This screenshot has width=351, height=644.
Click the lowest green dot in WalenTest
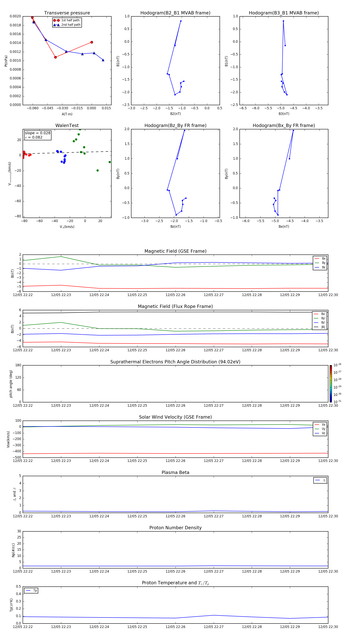[x=97, y=171]
